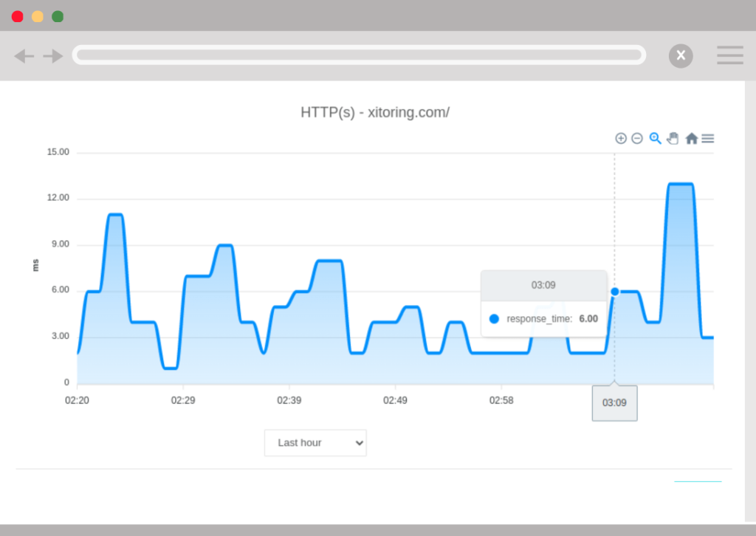756x536 pixels.
Task: Click the ms label on the y-axis
Action: coord(36,266)
